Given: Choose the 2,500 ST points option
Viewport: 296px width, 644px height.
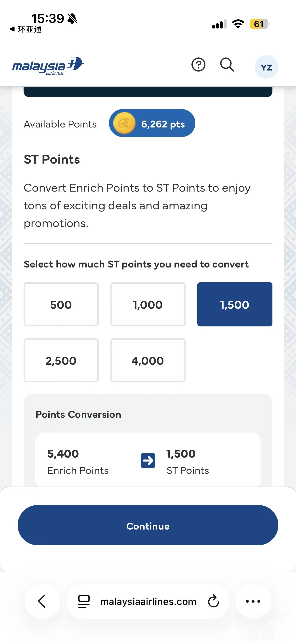Looking at the screenshot, I should click(x=61, y=360).
